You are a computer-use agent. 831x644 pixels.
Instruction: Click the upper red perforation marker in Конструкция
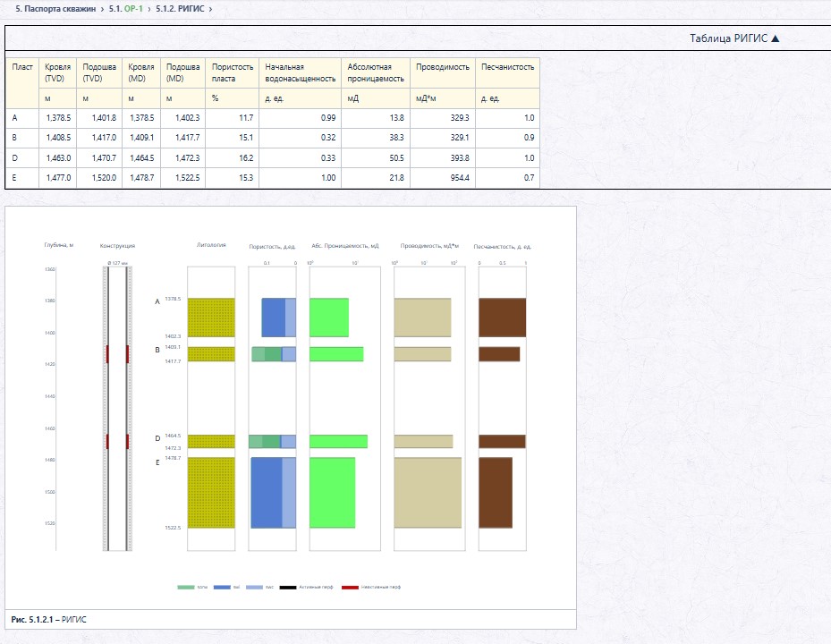(x=107, y=354)
